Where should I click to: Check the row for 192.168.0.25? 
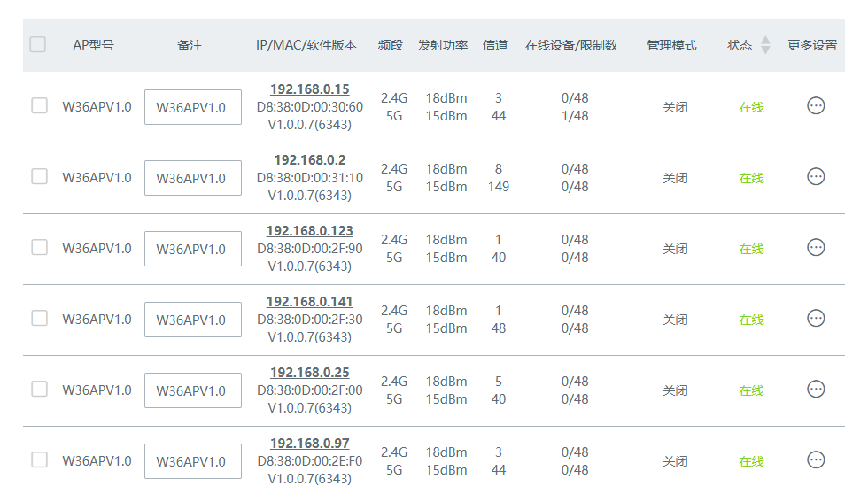39,389
